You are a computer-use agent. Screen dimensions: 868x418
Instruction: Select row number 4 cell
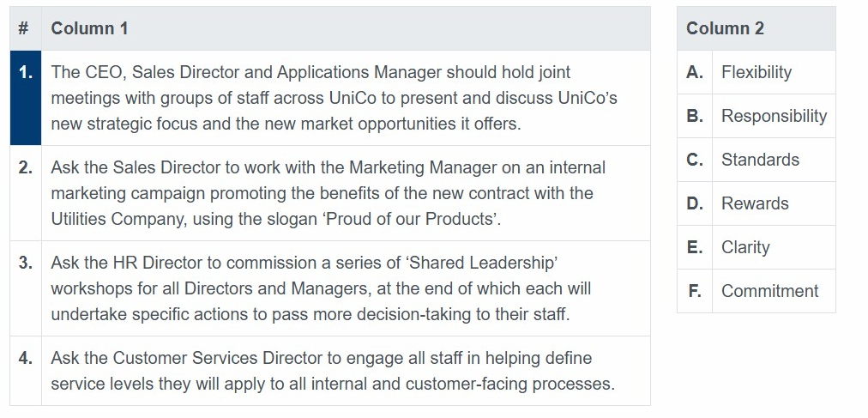click(x=26, y=371)
